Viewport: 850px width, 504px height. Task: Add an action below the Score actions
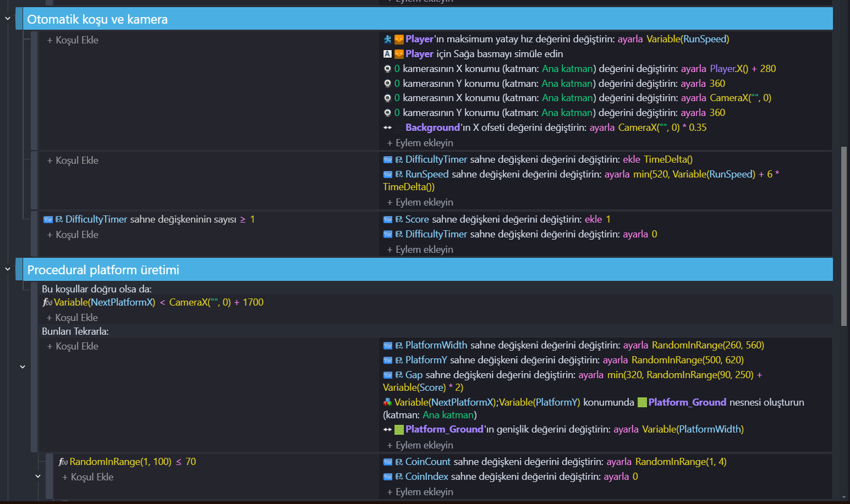point(420,250)
